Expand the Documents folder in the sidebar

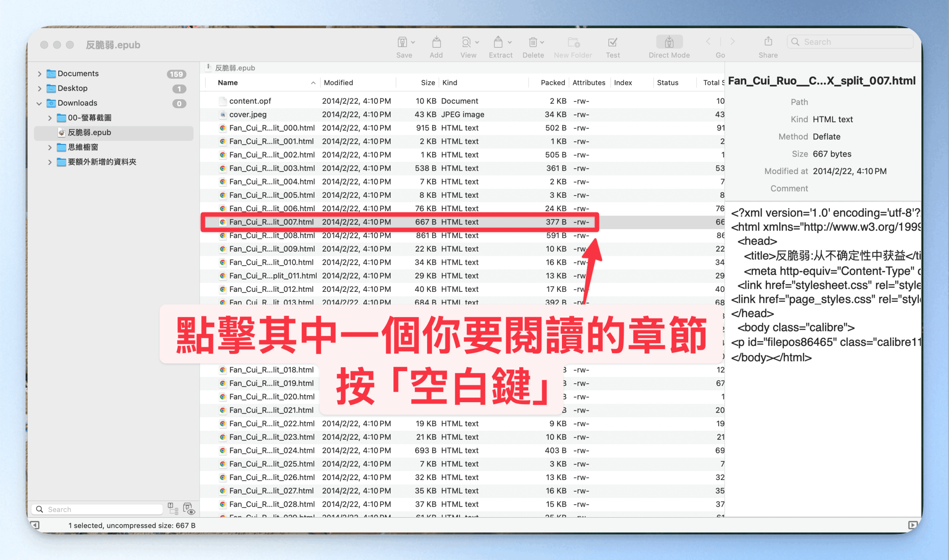point(40,74)
